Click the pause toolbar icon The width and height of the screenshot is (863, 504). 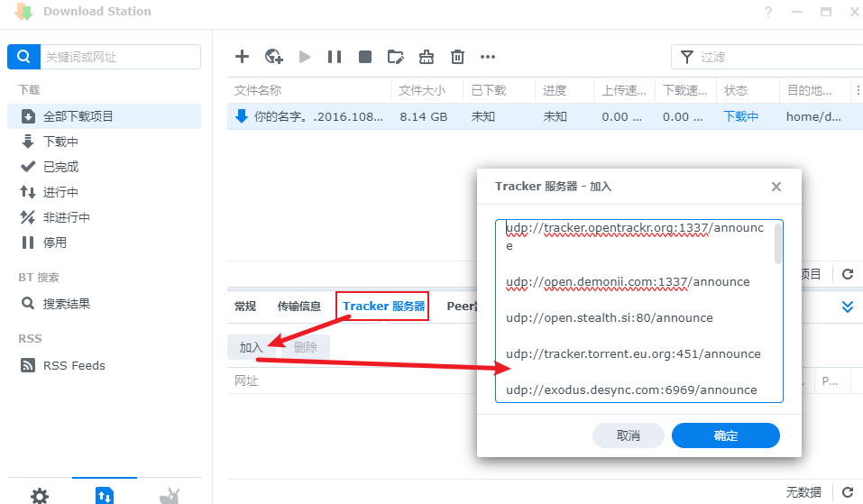point(335,57)
